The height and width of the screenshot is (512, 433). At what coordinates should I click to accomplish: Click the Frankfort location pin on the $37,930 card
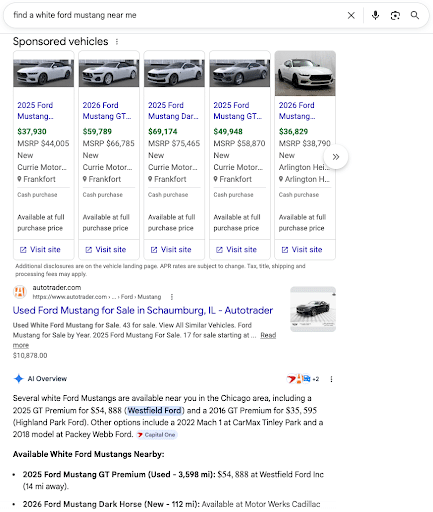coord(19,179)
